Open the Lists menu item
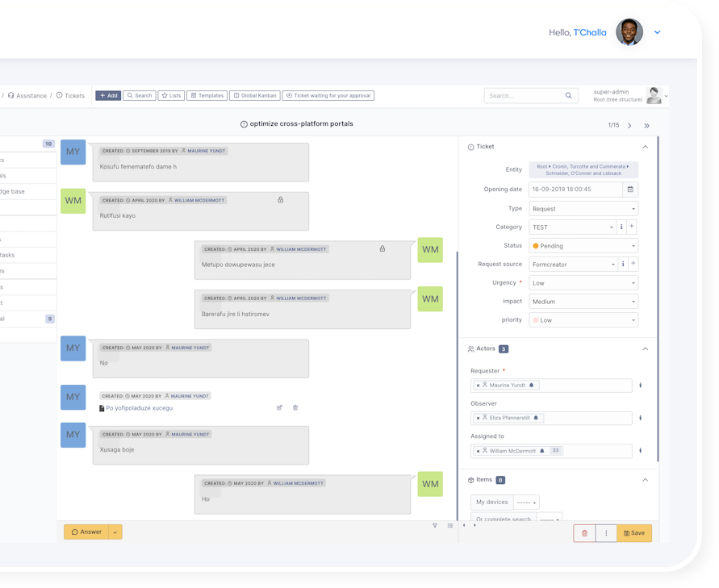 coord(172,95)
